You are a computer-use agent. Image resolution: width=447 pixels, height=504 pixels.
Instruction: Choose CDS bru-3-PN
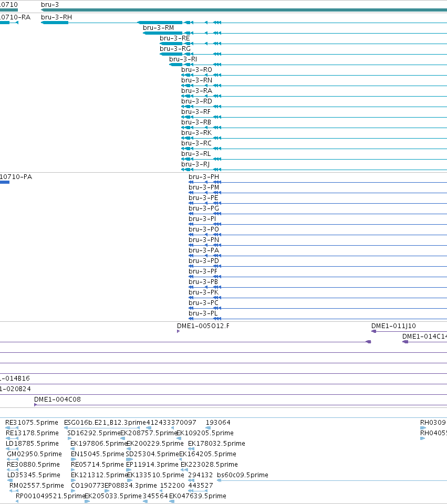[204, 240]
